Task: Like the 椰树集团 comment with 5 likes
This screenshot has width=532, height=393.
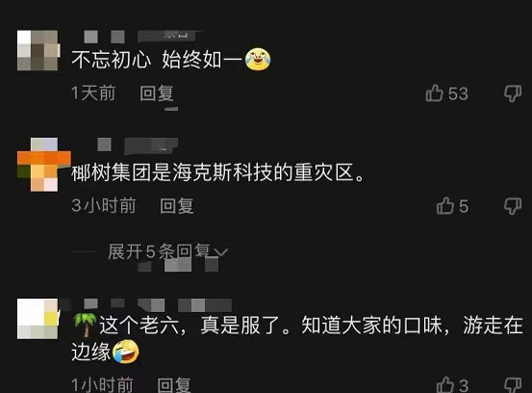Action: [x=445, y=206]
